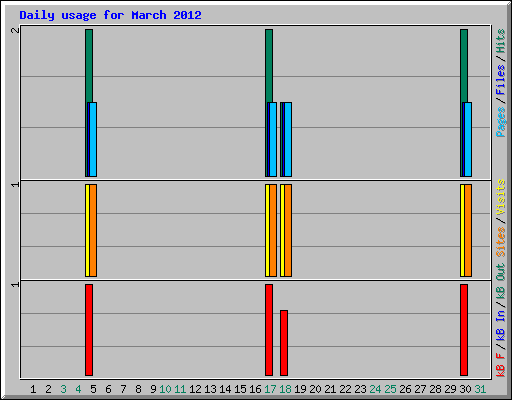Click the "kB F" legend label

(500, 364)
